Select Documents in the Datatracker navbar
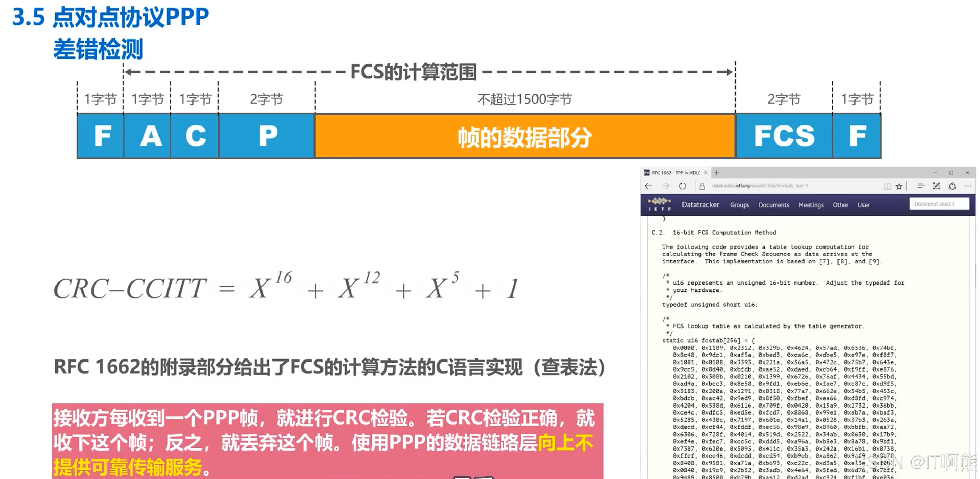 (x=774, y=205)
